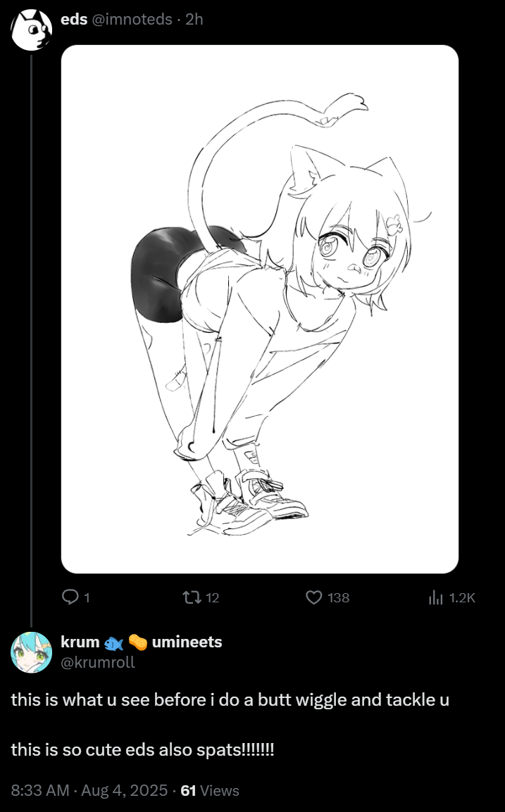Click the 8:33 AM · Aug 4, 2025 timestamp
The height and width of the screenshot is (812, 505).
(89, 790)
